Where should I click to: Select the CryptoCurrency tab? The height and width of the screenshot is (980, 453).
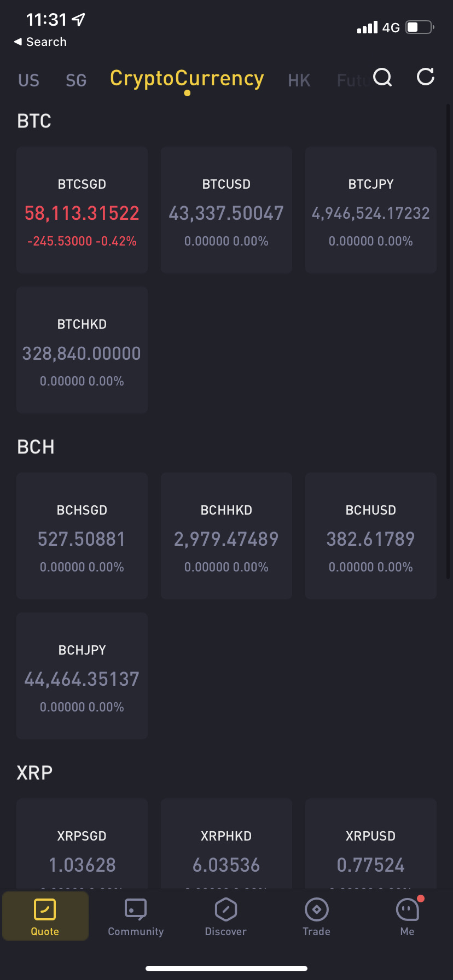point(187,79)
